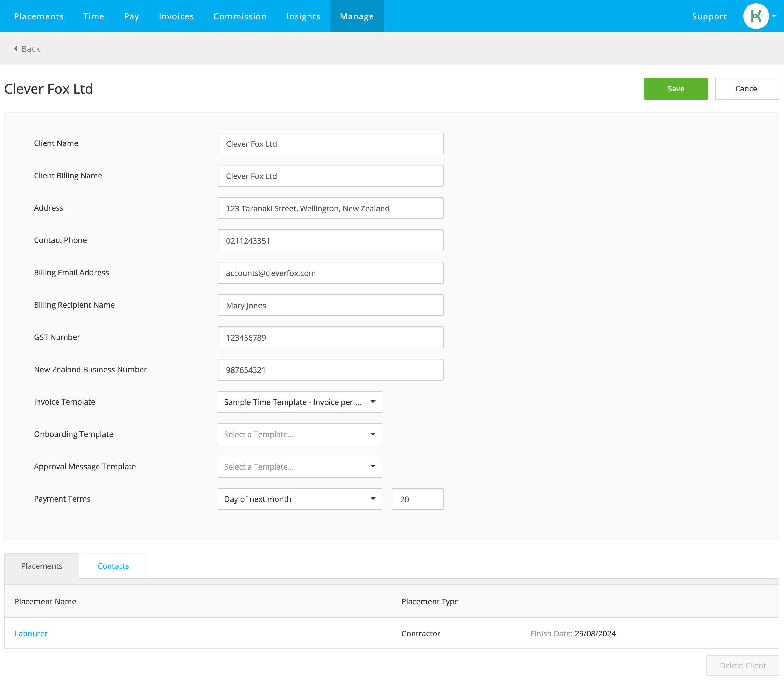The height and width of the screenshot is (680, 784).
Task: Open the Support link
Action: click(x=709, y=16)
